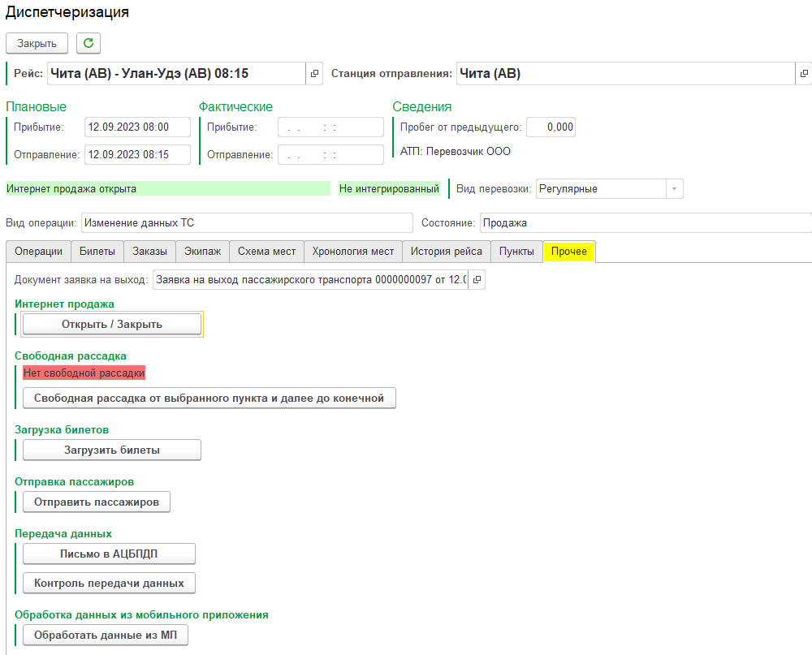The width and height of the screenshot is (812, 655).
Task: Expand the Вид перевозки dropdown
Action: click(x=674, y=189)
